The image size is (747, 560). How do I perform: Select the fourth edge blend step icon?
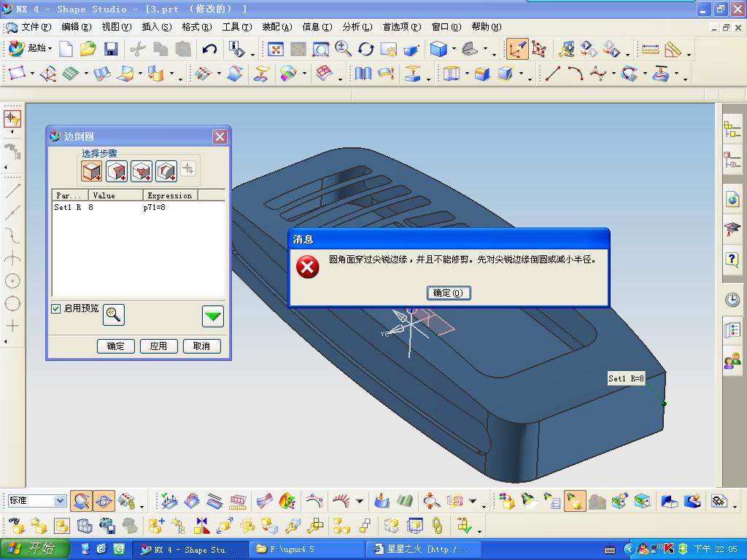point(166,171)
